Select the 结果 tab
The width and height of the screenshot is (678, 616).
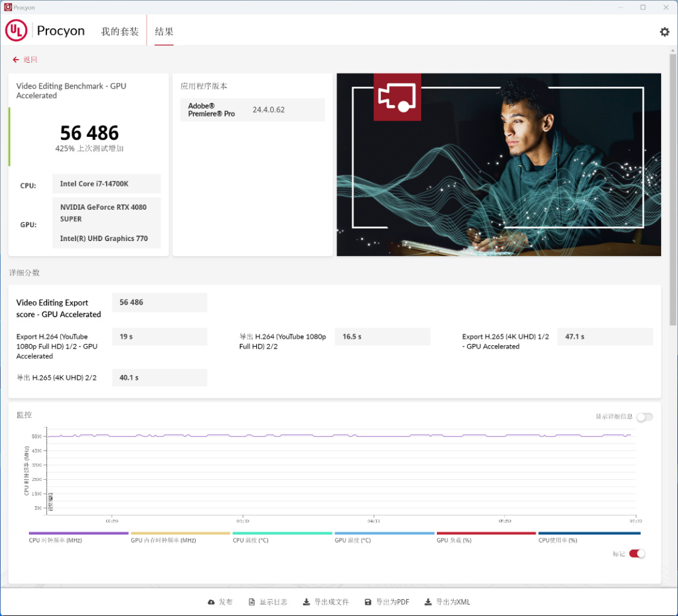point(164,31)
